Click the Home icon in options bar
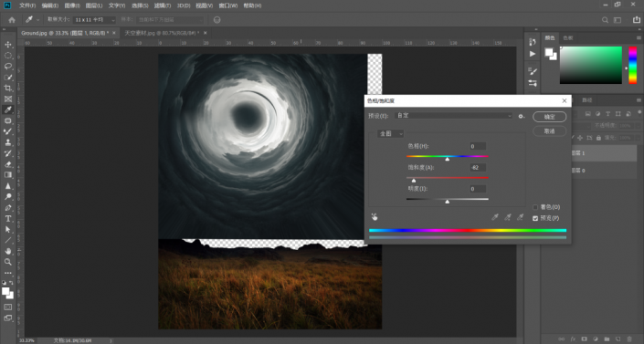Screen dimensions: 644x344 click(12, 20)
